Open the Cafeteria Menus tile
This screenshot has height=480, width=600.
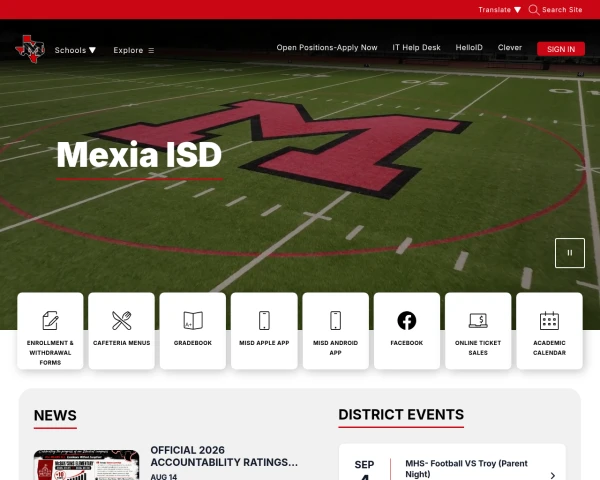[x=122, y=331]
